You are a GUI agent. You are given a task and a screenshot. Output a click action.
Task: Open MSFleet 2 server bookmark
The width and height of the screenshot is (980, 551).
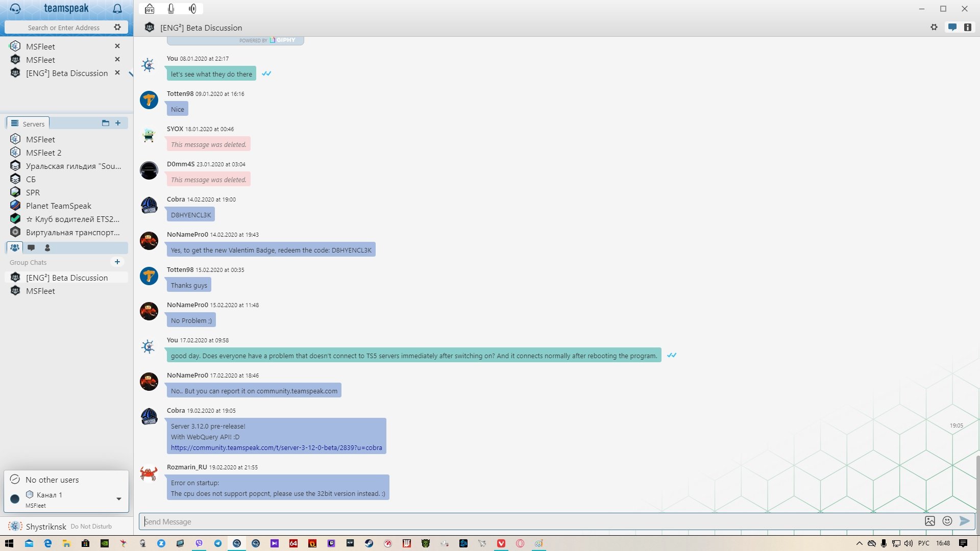coord(66,153)
